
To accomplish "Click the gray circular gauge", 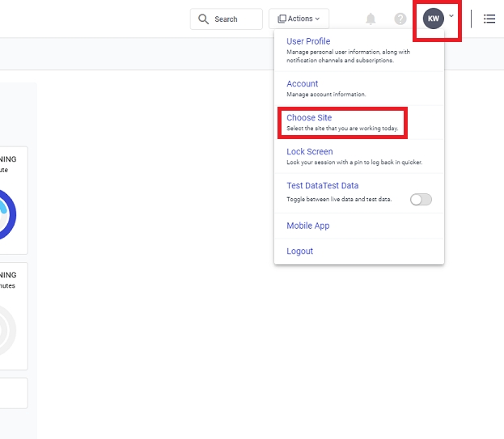I will click(x=8, y=330).
